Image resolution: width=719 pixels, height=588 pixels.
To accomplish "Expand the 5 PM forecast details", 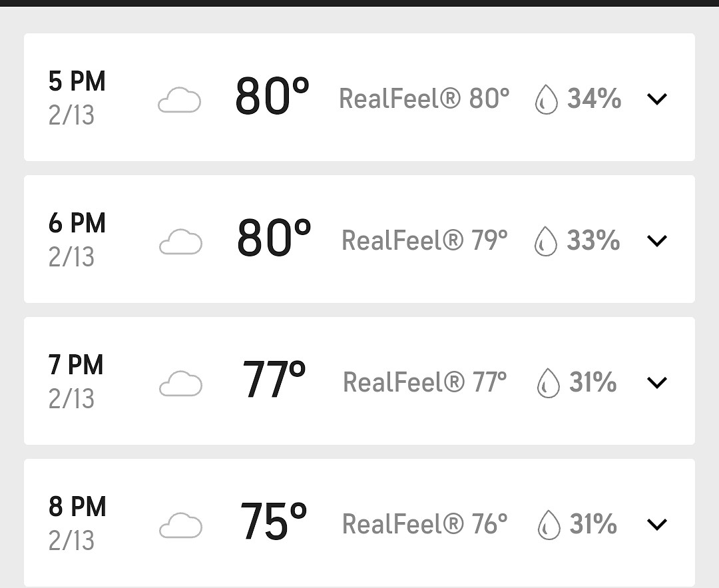I will click(x=656, y=99).
